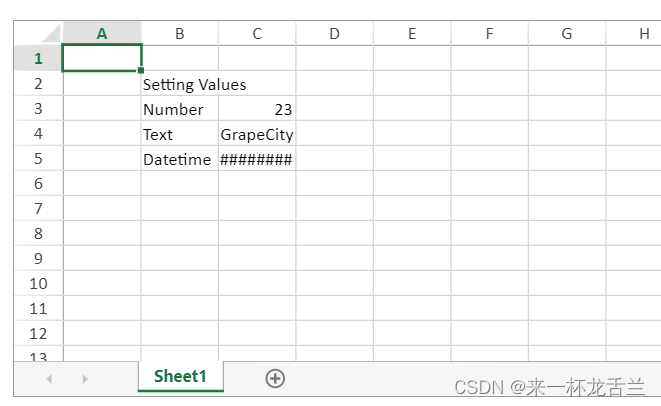Click the 'Datetime' label cell
Screen dimensions: 661x406
click(x=180, y=159)
